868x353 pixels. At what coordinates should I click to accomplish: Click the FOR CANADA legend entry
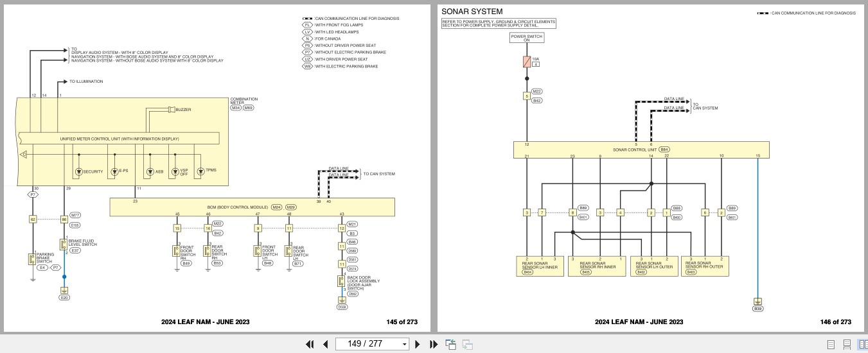[x=322, y=39]
